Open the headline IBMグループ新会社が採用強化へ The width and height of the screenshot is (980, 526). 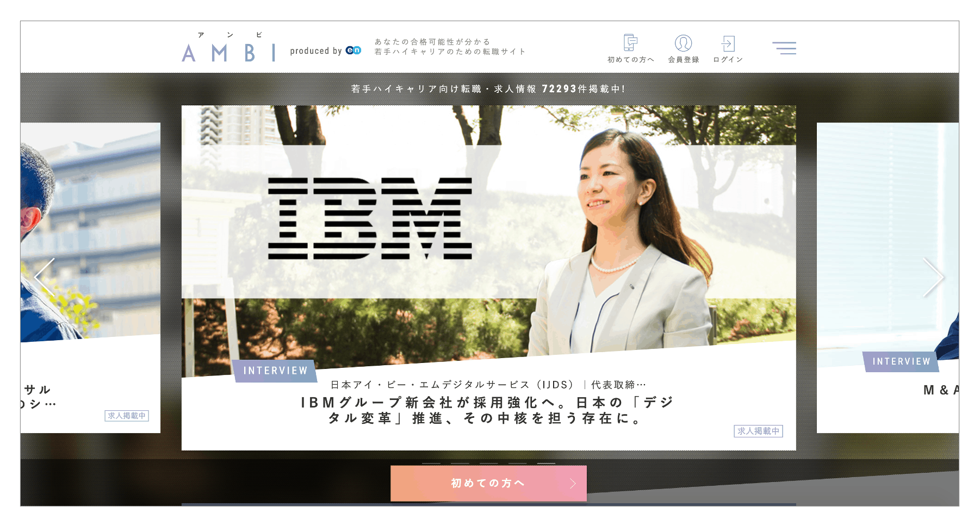pos(488,410)
